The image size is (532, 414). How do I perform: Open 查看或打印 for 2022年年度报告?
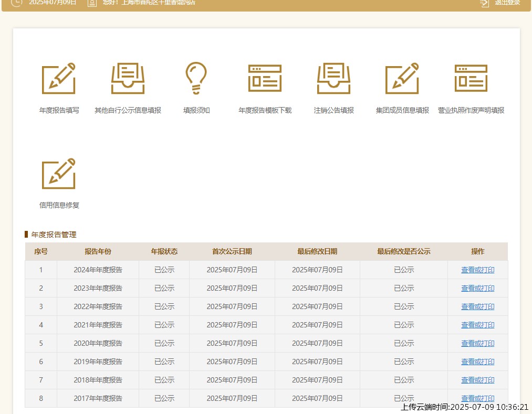click(478, 306)
